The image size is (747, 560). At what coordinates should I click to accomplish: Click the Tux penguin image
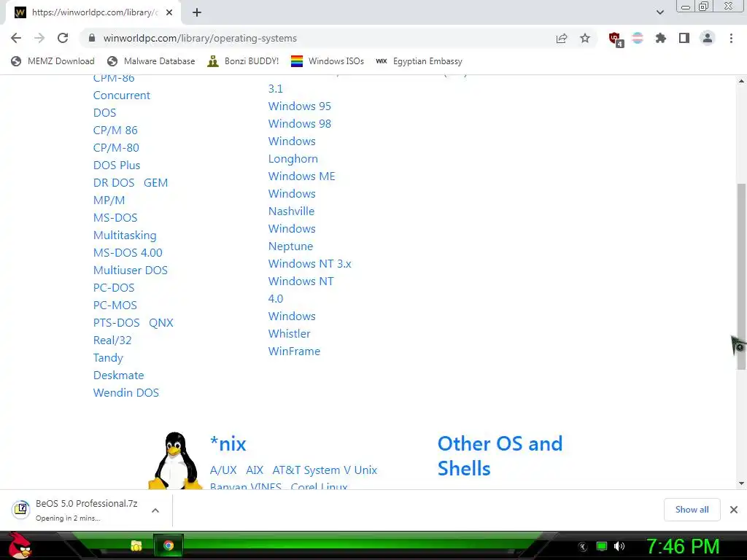tap(175, 461)
